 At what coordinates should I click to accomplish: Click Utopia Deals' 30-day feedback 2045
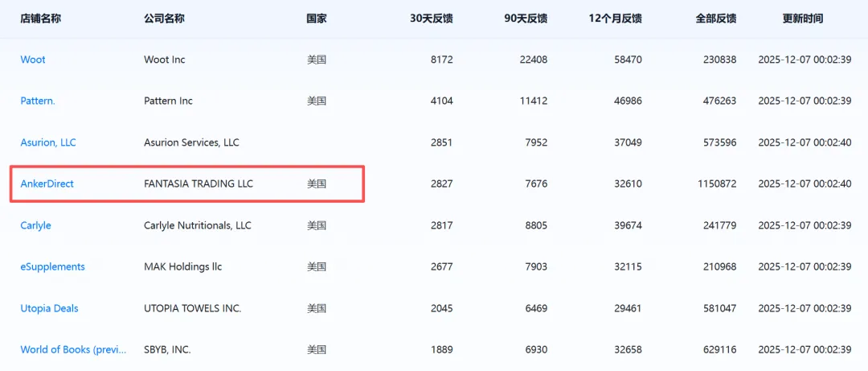coord(442,308)
